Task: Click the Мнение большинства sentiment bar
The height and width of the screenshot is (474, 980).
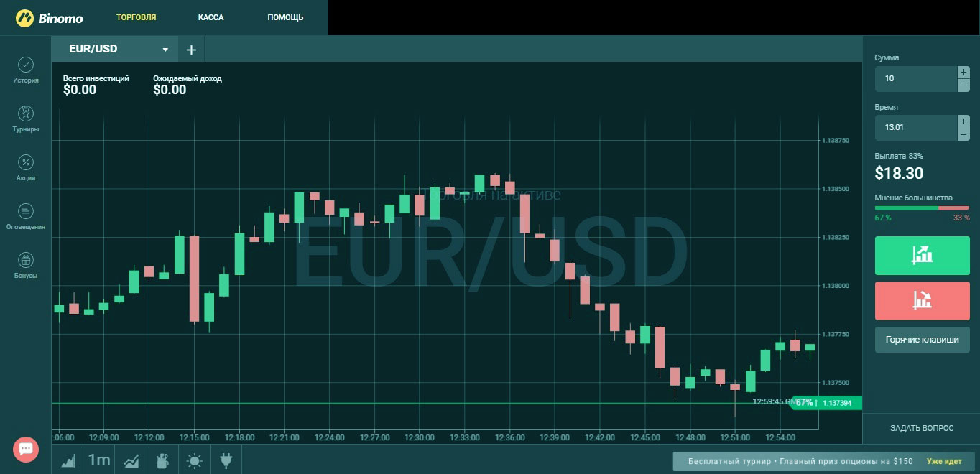Action: coord(922,208)
